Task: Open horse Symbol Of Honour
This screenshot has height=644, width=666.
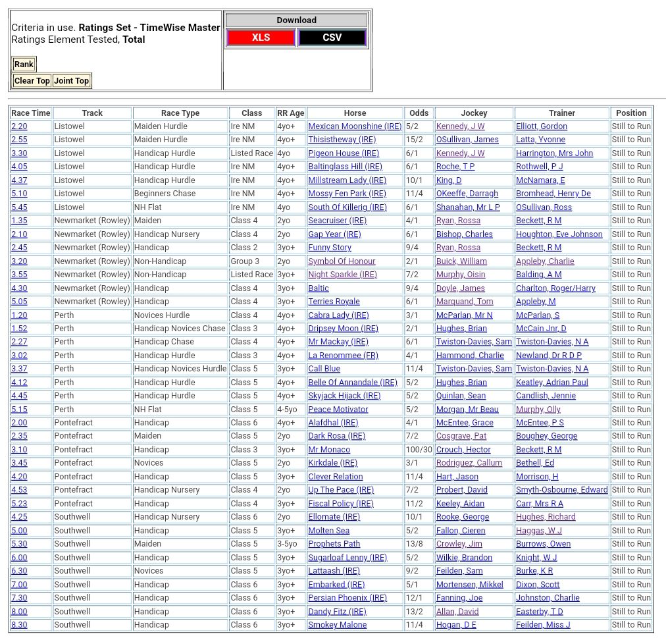Action: point(342,261)
